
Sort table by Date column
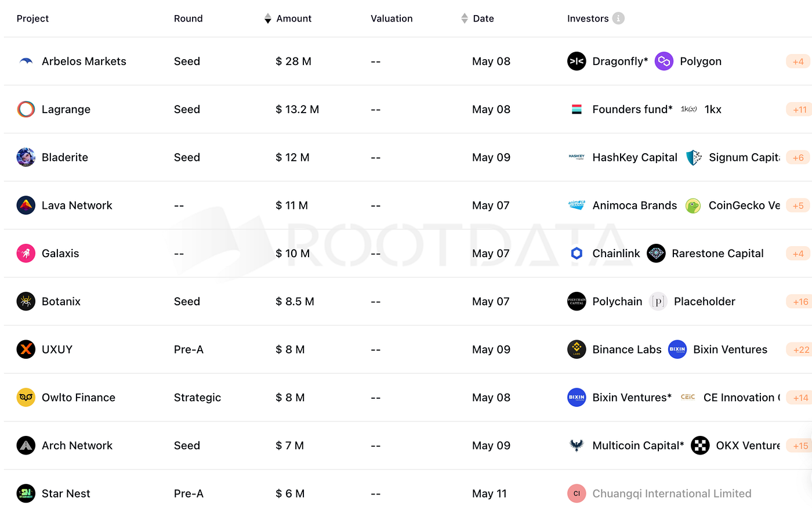coord(478,19)
